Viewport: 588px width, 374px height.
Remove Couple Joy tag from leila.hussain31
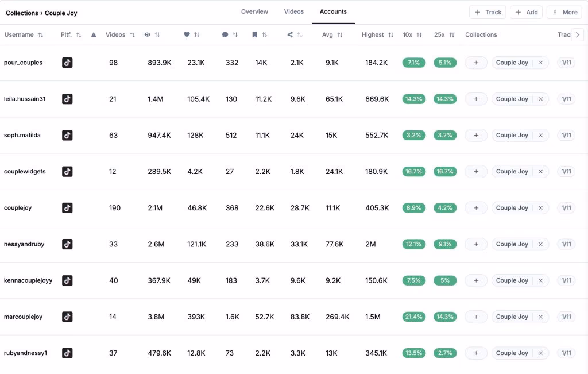tap(540, 99)
